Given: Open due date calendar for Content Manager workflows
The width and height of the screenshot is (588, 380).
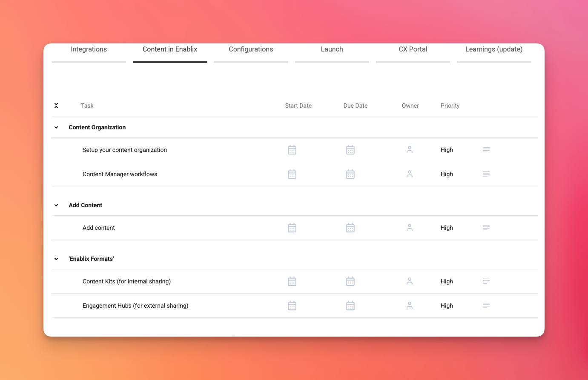Looking at the screenshot, I should click(x=350, y=174).
